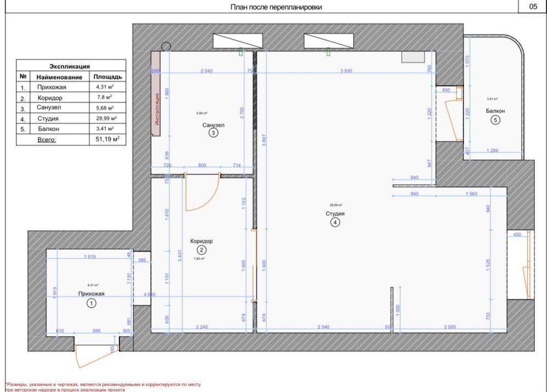This screenshot has height=392, width=547.
Task: Click the underlined Всего: label
Action: pos(47,140)
